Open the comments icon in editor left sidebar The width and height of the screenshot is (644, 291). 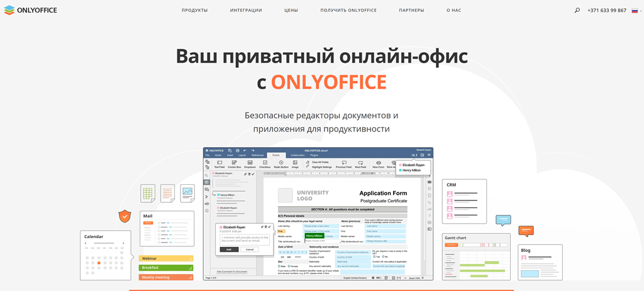206,182
